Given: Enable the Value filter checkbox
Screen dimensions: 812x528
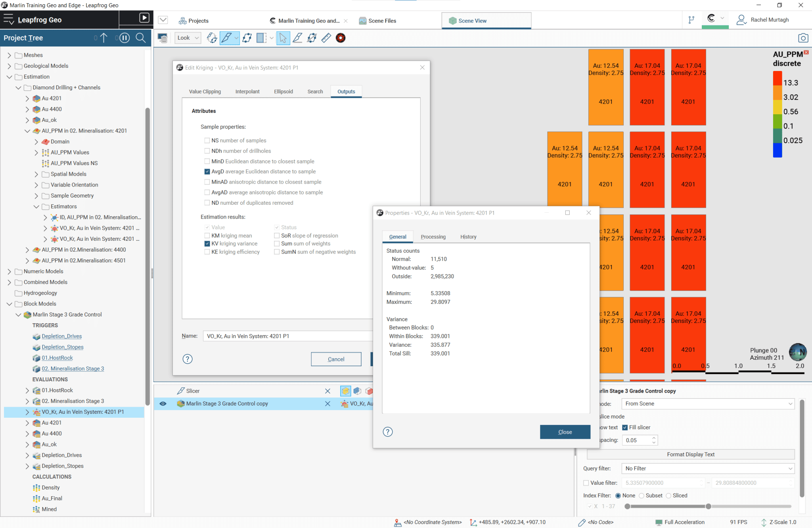Looking at the screenshot, I should point(586,483).
